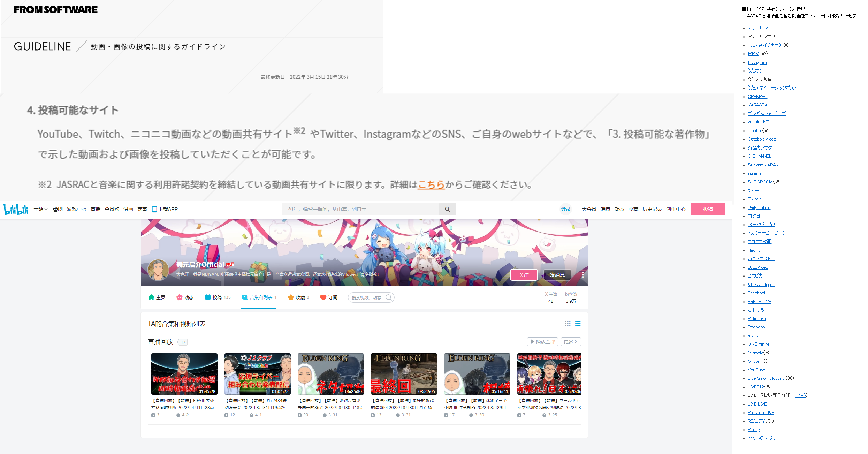
Task: Switch to list view icon
Action: click(578, 324)
